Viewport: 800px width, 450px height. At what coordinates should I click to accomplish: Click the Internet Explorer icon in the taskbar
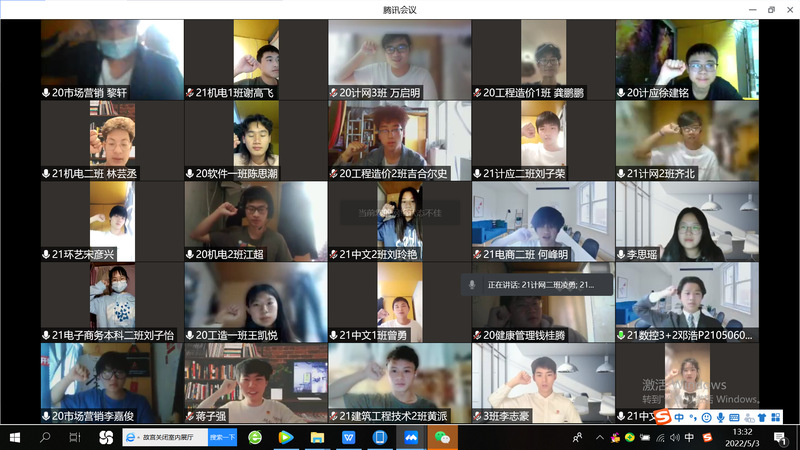[131, 437]
